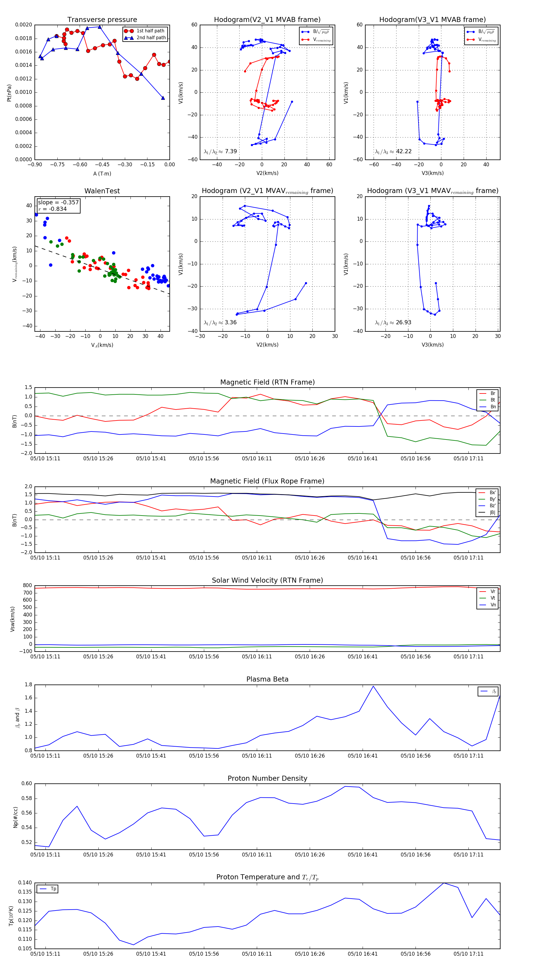
Task: Click the 'V2(km/s)' label under the MVAB hodogram
Action: tap(267, 173)
